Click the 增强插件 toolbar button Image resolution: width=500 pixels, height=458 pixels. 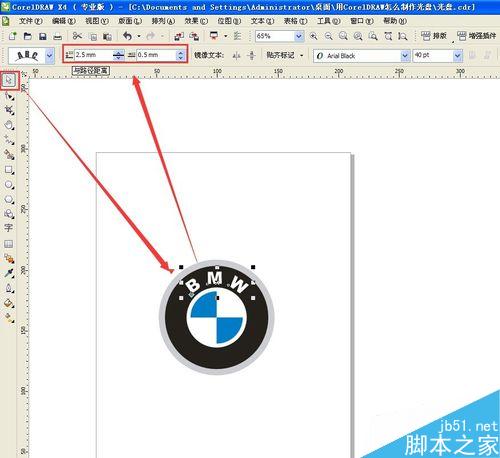[477, 36]
